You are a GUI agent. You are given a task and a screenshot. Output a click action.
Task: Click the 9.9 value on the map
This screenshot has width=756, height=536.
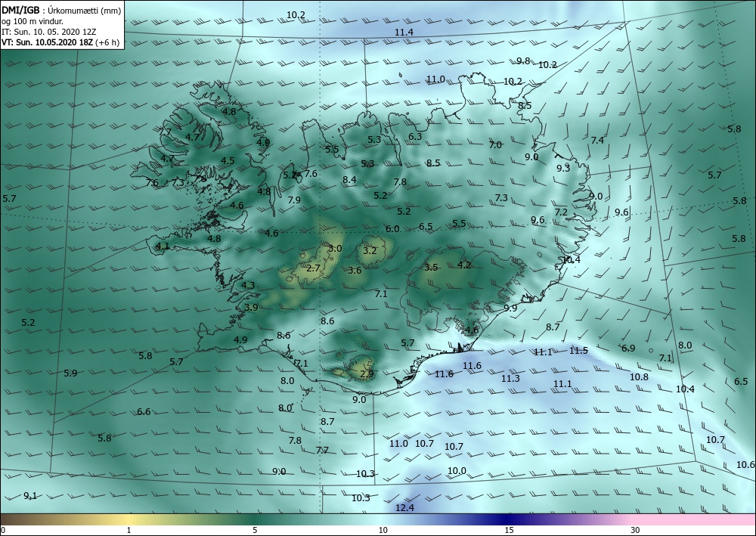pyautogui.click(x=510, y=308)
